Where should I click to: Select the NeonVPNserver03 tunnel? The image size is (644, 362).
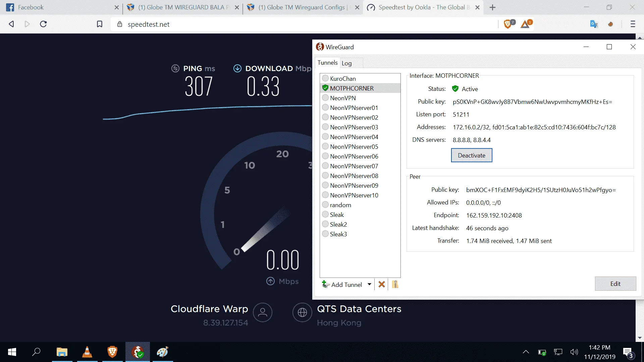tap(360, 127)
